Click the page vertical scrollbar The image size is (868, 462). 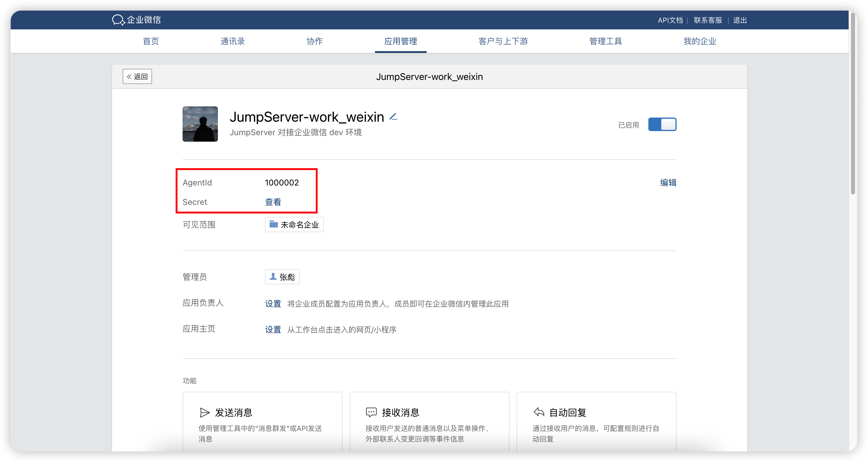point(853,104)
